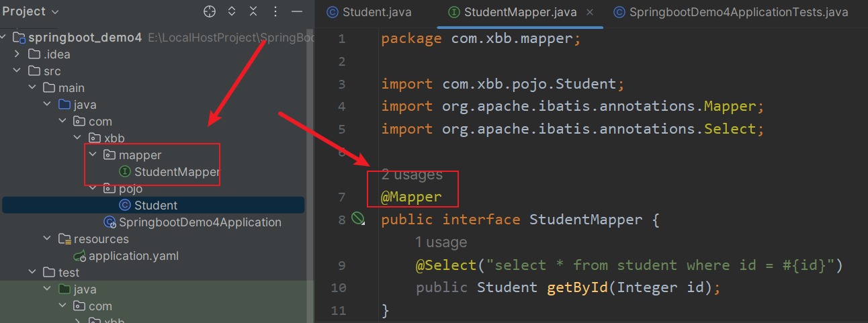This screenshot has width=868, height=323.
Task: Click the Expand All icon in Project panel
Action: pyautogui.click(x=232, y=11)
